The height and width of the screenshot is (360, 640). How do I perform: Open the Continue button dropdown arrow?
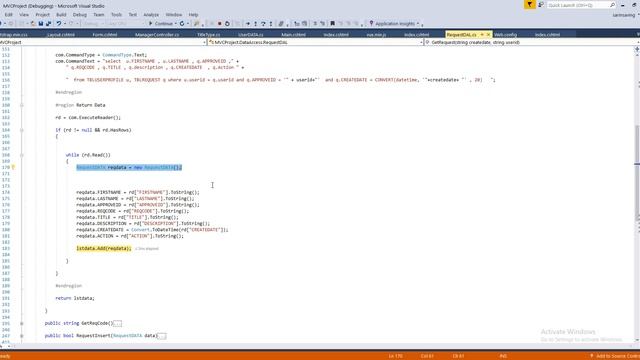pyautogui.click(x=176, y=24)
